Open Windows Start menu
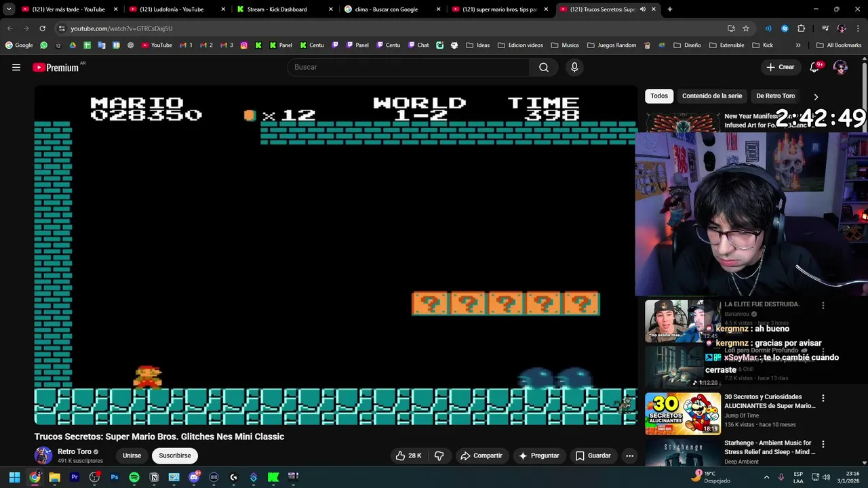This screenshot has width=868, height=488. (x=14, y=477)
